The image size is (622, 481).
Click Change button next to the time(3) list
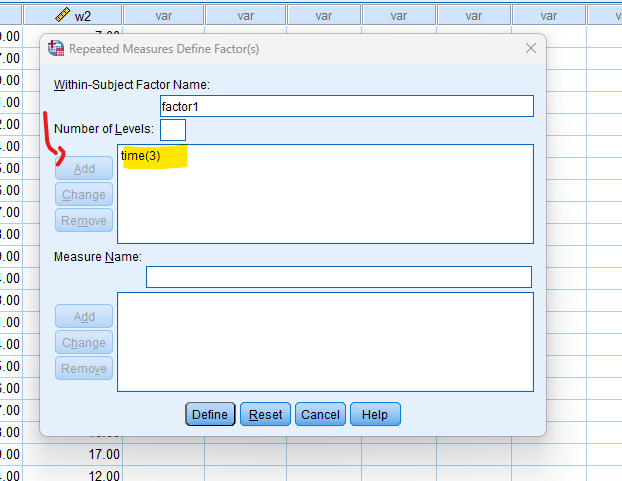coord(84,195)
